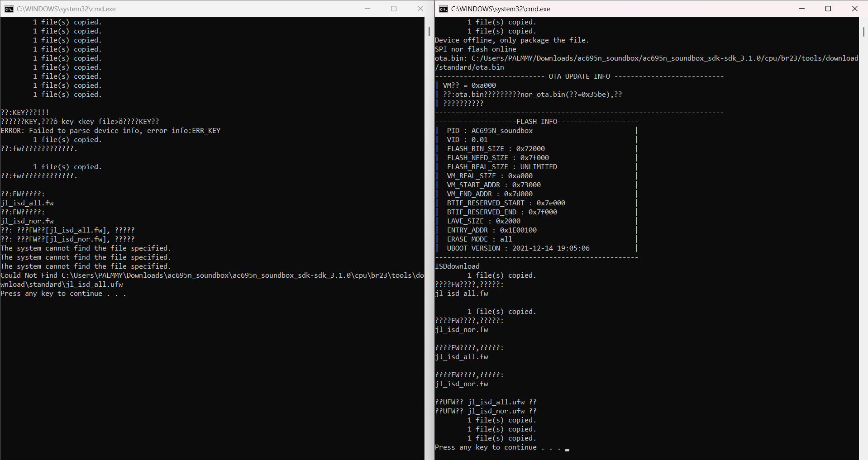Click the OTA UPDATE INFO header line
The height and width of the screenshot is (460, 868).
tap(579, 76)
